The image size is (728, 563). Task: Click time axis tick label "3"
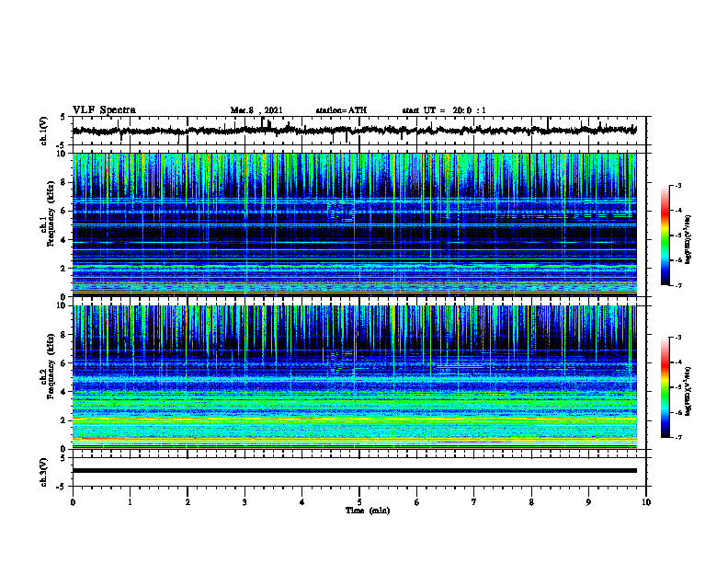(245, 502)
